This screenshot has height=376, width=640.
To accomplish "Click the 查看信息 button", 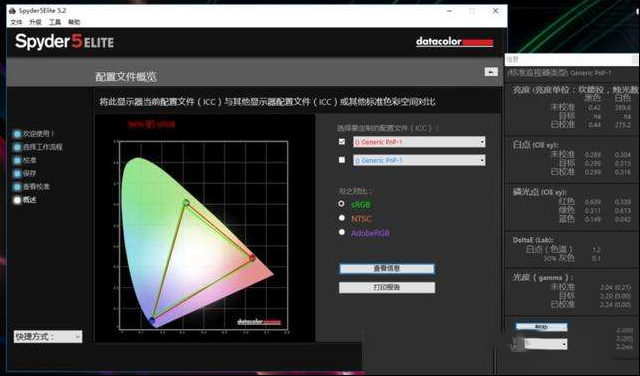I will click(x=387, y=268).
